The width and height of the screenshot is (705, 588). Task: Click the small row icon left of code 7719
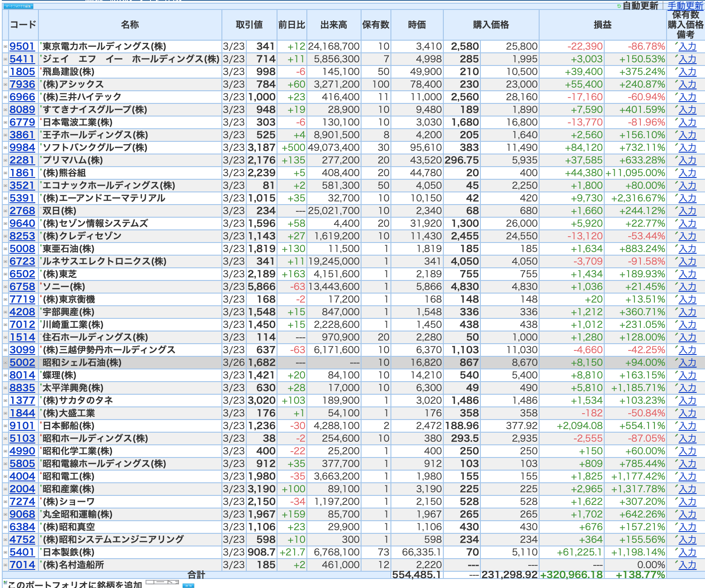pyautogui.click(x=5, y=299)
